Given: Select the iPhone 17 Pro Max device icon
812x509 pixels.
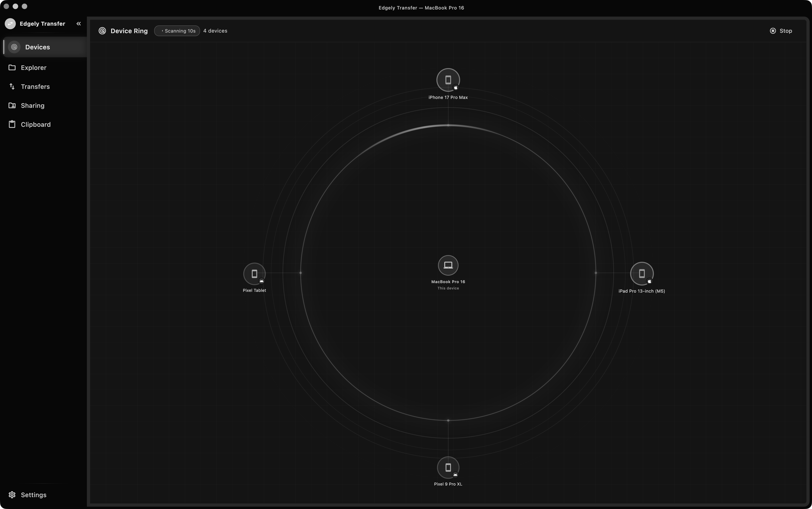Looking at the screenshot, I should click(x=448, y=80).
